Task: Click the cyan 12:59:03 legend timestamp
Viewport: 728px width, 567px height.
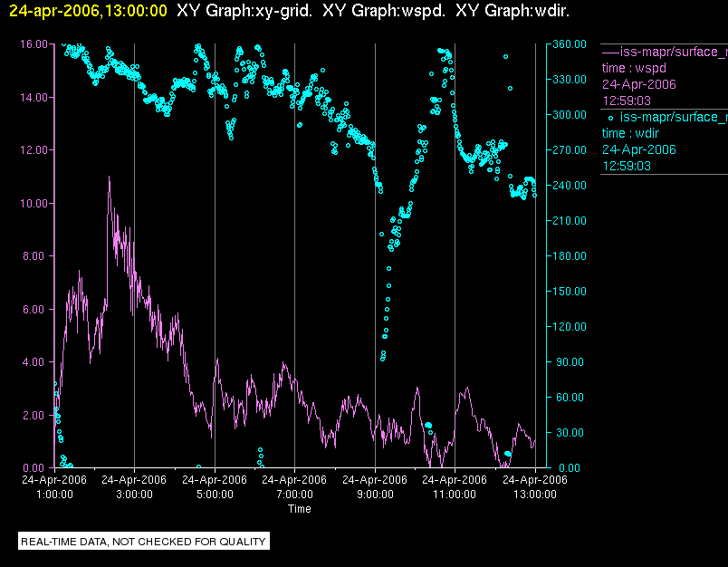Action: (x=627, y=166)
